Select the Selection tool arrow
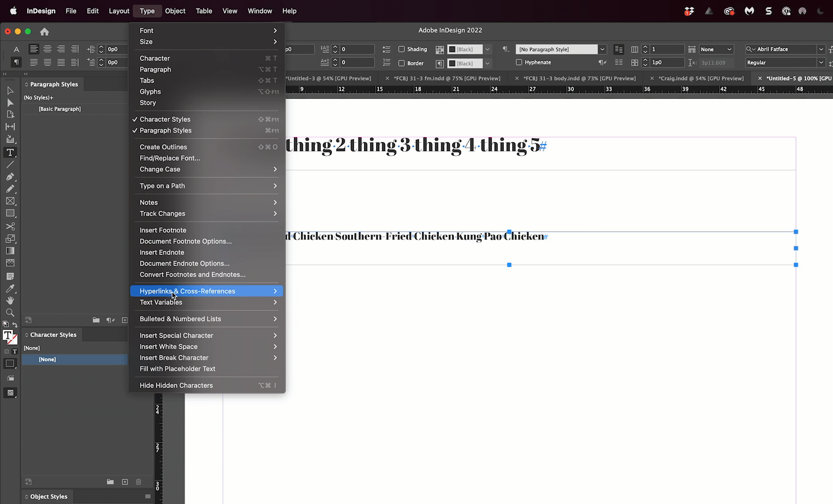This screenshot has width=833, height=504. [10, 91]
